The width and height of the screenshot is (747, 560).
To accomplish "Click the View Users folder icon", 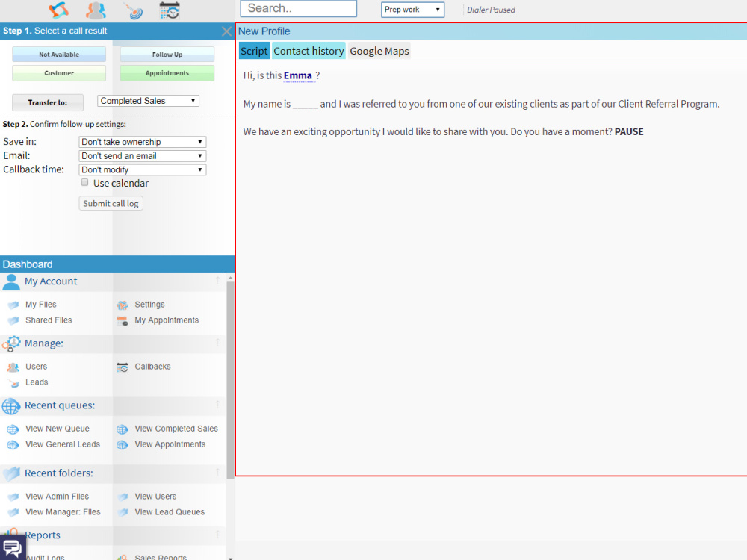I will pyautogui.click(x=123, y=497).
